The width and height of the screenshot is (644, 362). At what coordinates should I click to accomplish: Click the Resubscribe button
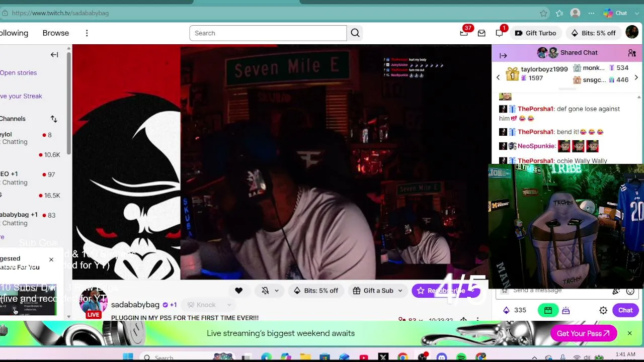pos(445,291)
